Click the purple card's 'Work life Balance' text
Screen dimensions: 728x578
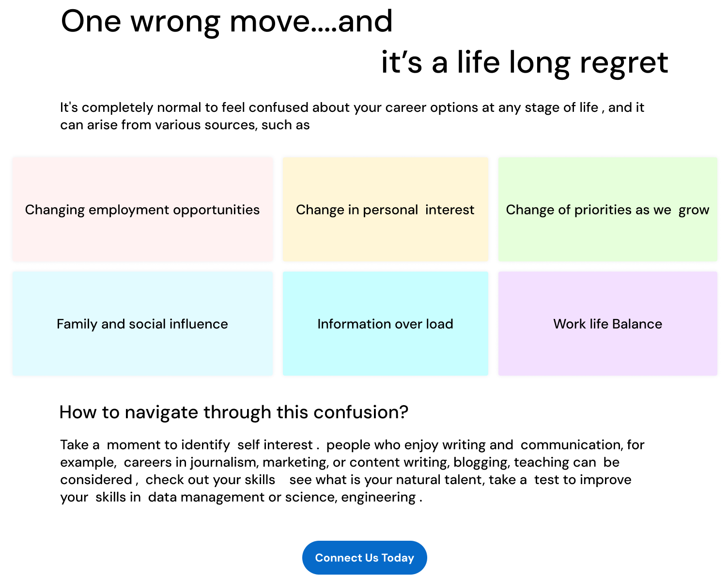coord(608,324)
